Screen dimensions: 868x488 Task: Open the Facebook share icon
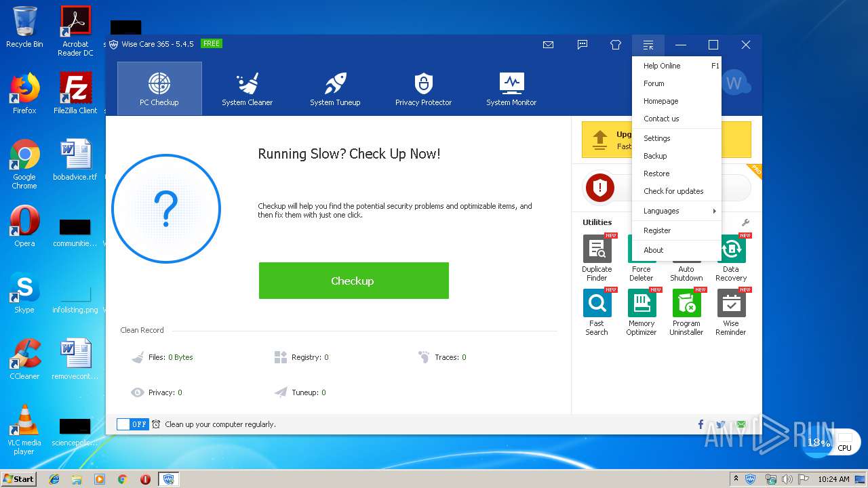(701, 424)
